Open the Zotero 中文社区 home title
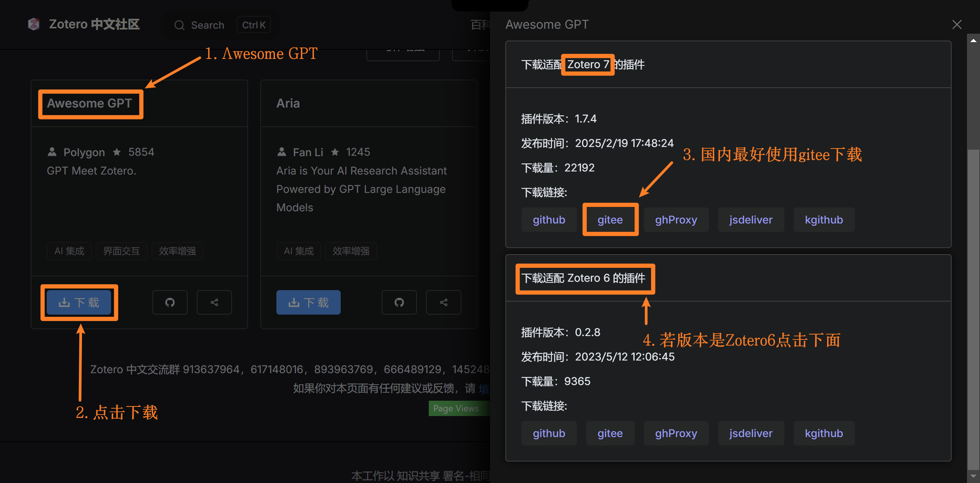The image size is (980, 483). click(94, 24)
